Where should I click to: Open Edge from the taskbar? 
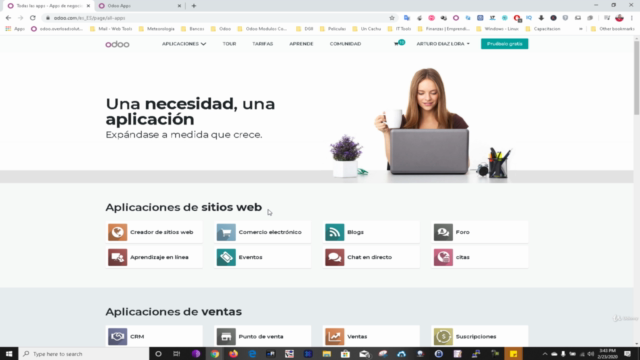pyautogui.click(x=252, y=354)
